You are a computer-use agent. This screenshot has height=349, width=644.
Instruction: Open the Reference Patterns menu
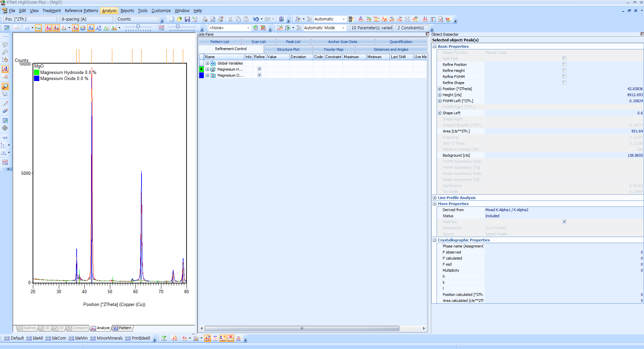point(81,11)
